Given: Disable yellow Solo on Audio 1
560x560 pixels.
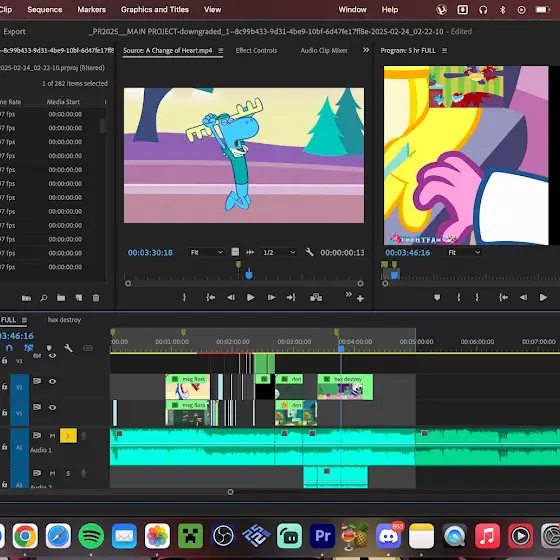Looking at the screenshot, I should click(x=68, y=435).
